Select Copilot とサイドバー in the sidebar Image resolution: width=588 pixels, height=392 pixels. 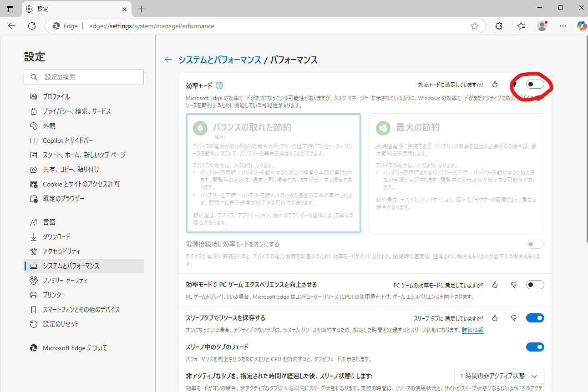[84, 140]
